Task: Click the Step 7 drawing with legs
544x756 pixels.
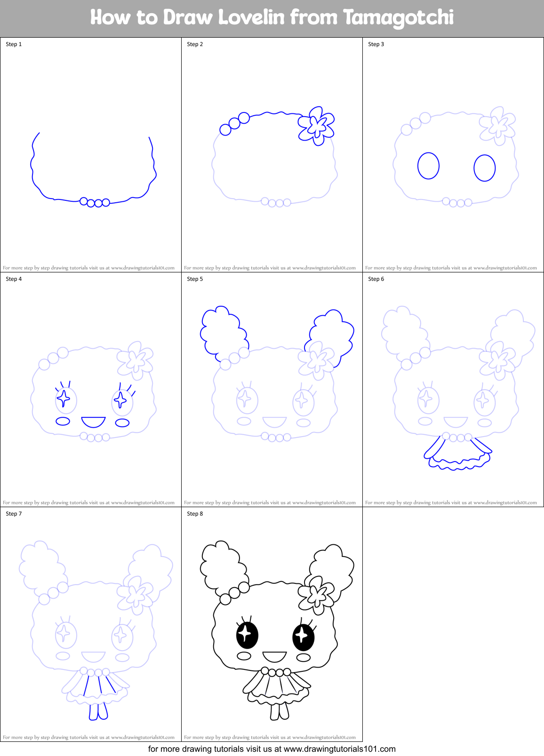Action: pyautogui.click(x=96, y=630)
